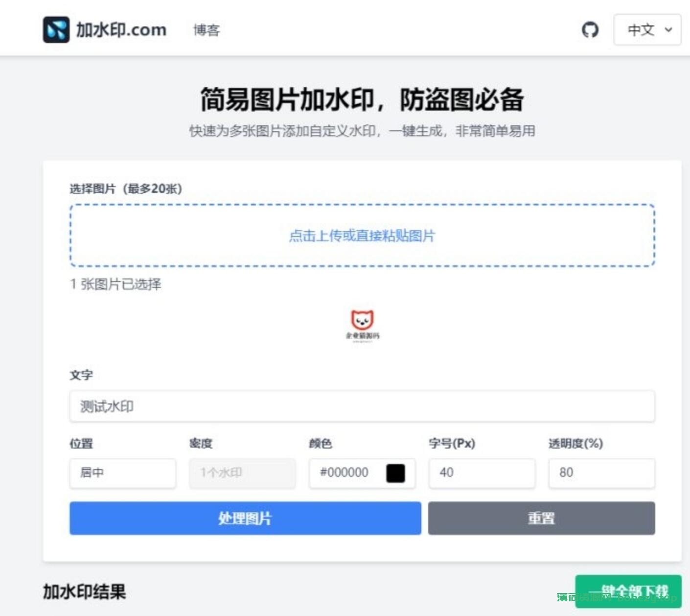Open the 中文 language dropdown
The height and width of the screenshot is (616, 690).
click(647, 30)
